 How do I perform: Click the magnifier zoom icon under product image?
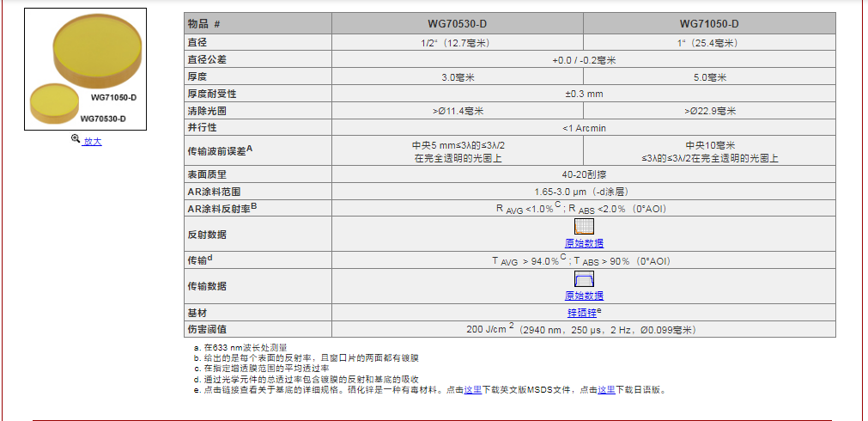pos(76,139)
